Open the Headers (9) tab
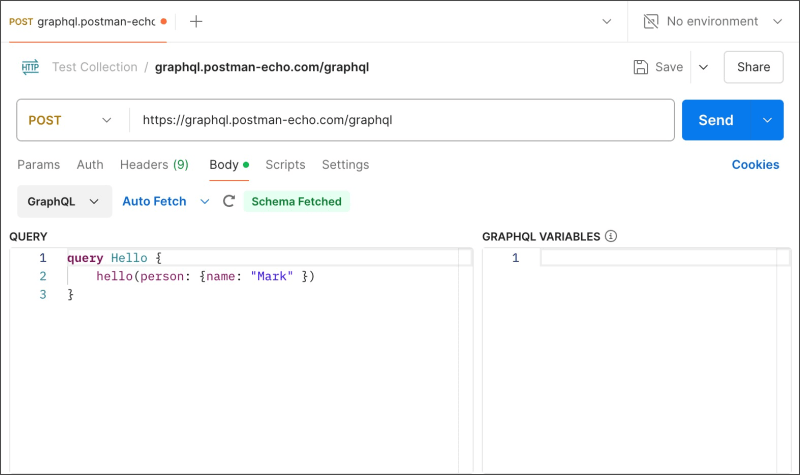This screenshot has width=800, height=475. point(154,165)
